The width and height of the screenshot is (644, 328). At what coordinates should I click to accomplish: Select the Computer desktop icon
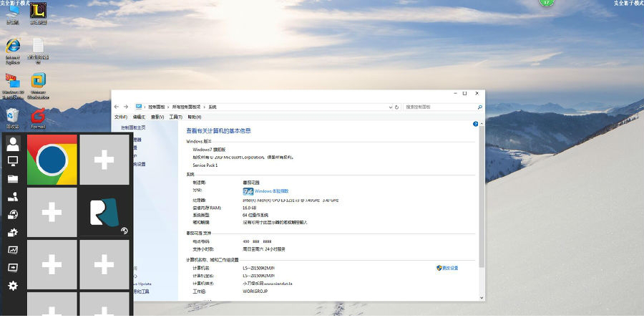(x=13, y=13)
